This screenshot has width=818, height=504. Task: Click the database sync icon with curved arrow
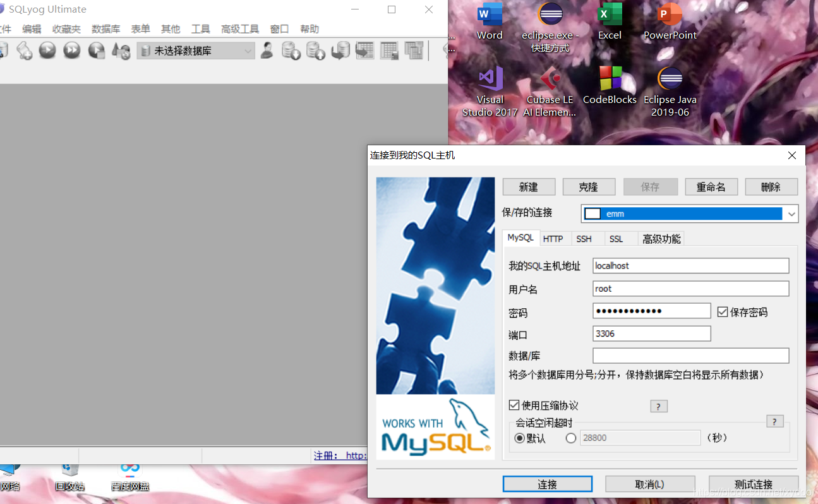(x=340, y=51)
